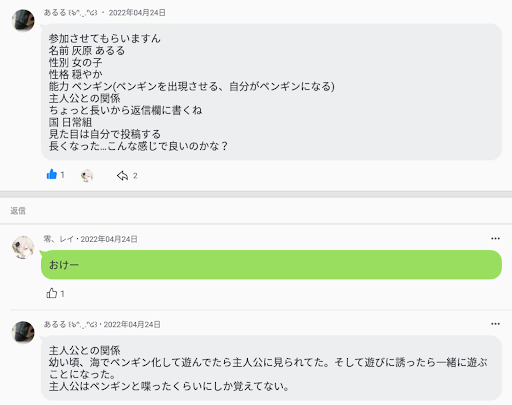Click 零、レイ's reply date 2022年04月24日
This screenshot has height=405, width=512.
point(109,239)
